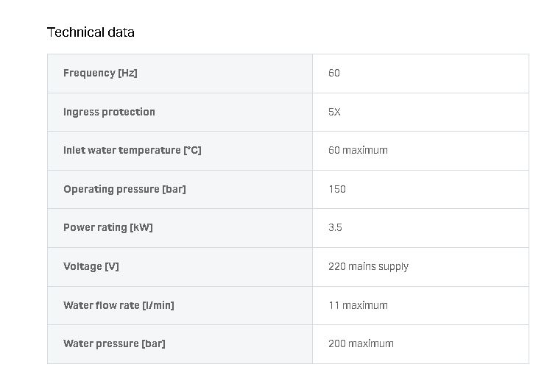Select the 200 maximum pressure value

pyautogui.click(x=361, y=343)
